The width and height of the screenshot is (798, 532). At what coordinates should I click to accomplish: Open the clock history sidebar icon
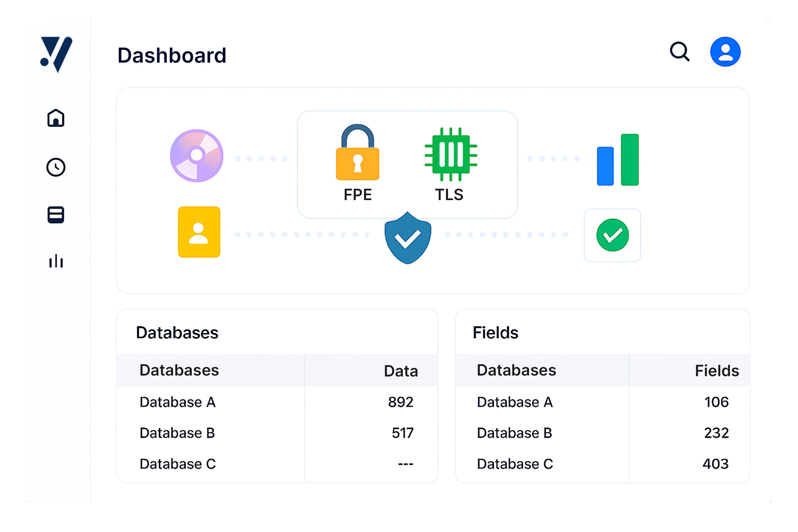56,167
